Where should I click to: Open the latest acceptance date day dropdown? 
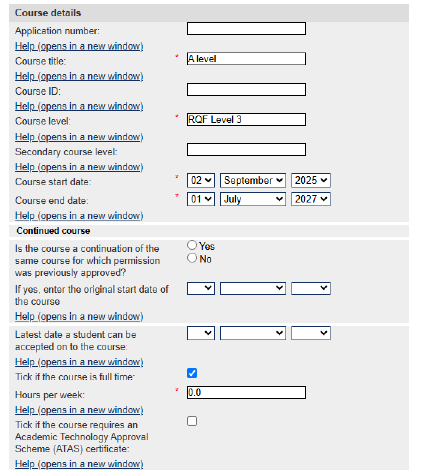coord(201,333)
